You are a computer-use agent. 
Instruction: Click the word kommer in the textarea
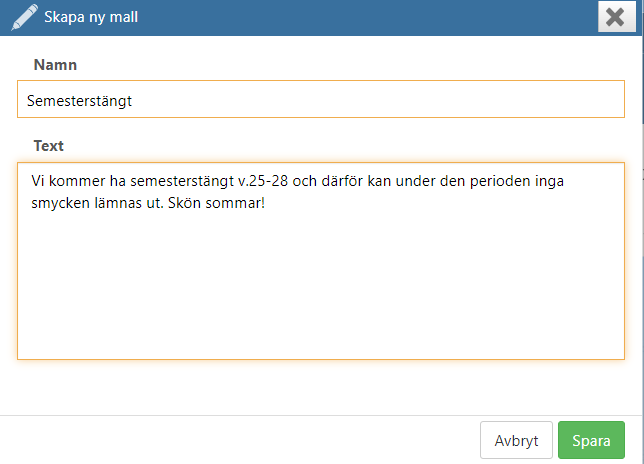(x=77, y=181)
